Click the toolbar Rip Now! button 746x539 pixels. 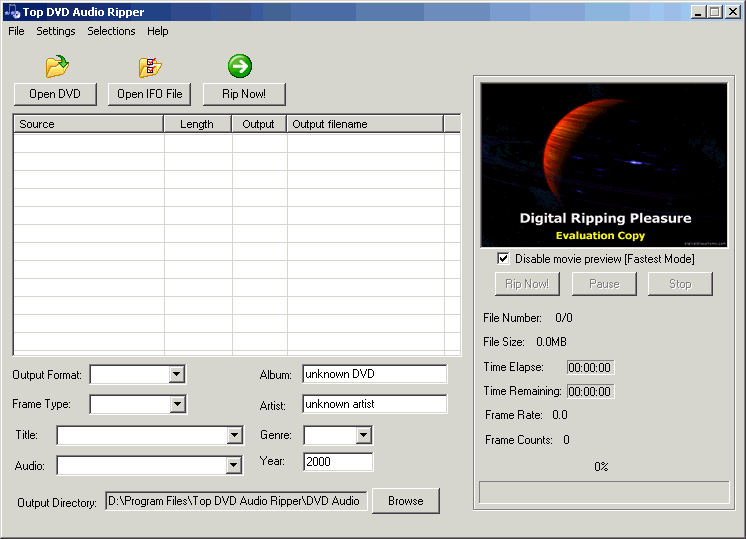pos(244,94)
